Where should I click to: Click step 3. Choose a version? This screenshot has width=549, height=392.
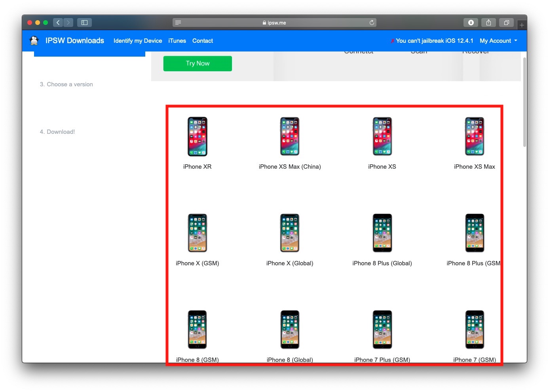point(66,84)
